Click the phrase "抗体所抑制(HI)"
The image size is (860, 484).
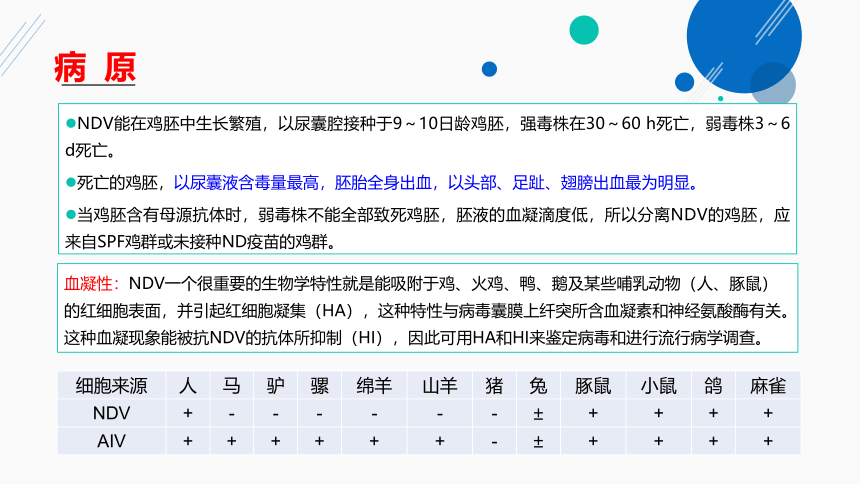pyautogui.click(x=323, y=338)
